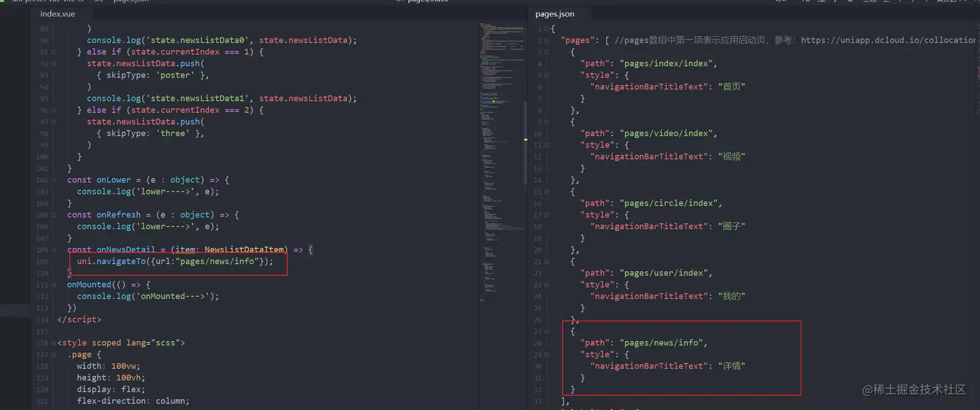Click NewsListDataItem type annotation

[x=244, y=250]
